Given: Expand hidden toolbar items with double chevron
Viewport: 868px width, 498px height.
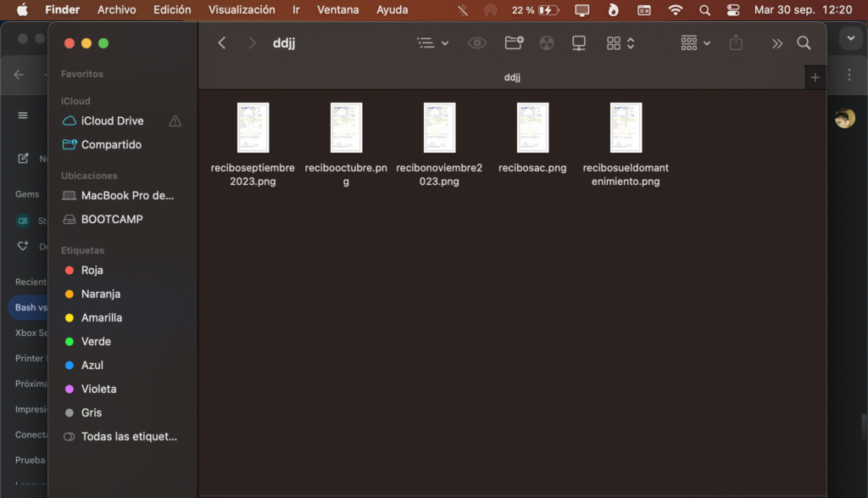Looking at the screenshot, I should point(776,43).
